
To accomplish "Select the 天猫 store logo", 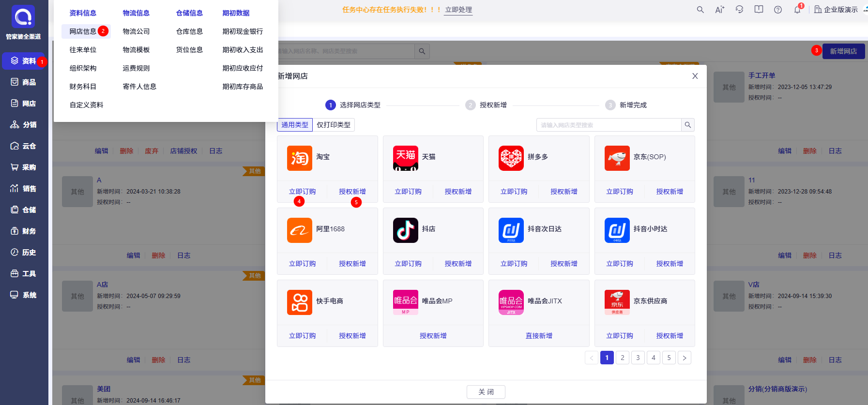I will coord(406,158).
